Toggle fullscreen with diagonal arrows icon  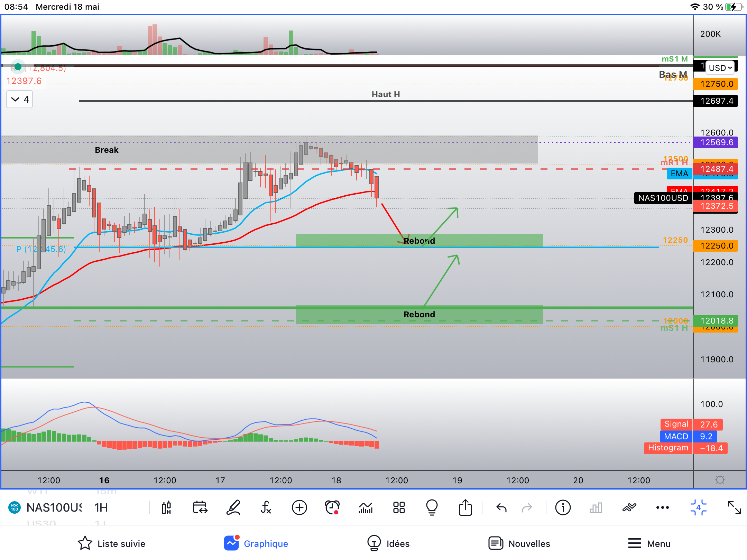coord(734,507)
